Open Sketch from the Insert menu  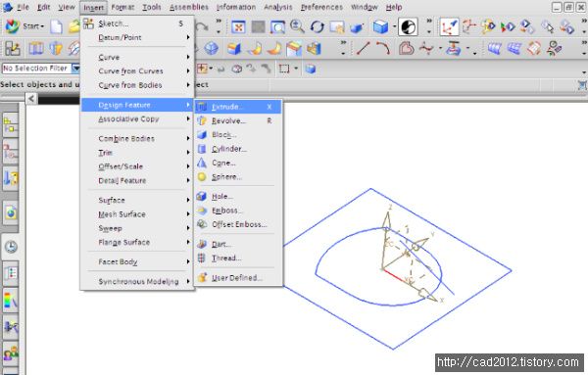tap(137, 23)
